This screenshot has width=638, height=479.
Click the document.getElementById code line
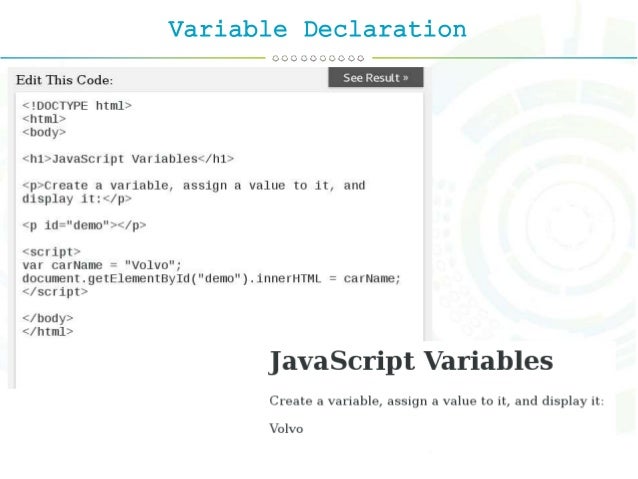[x=212, y=279]
